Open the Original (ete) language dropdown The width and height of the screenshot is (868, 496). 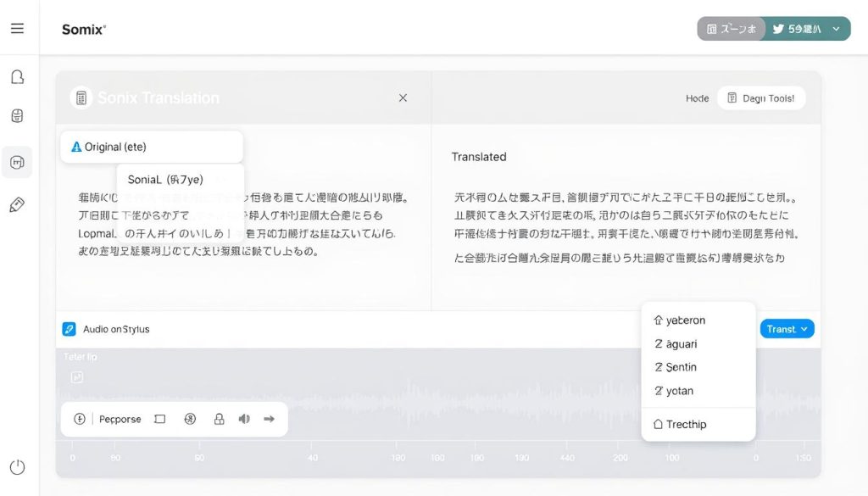152,147
